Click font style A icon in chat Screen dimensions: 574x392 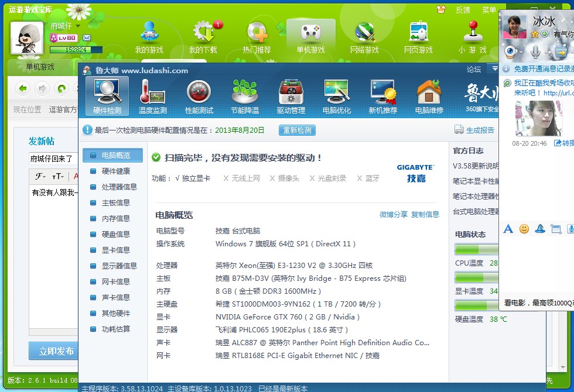pyautogui.click(x=508, y=229)
